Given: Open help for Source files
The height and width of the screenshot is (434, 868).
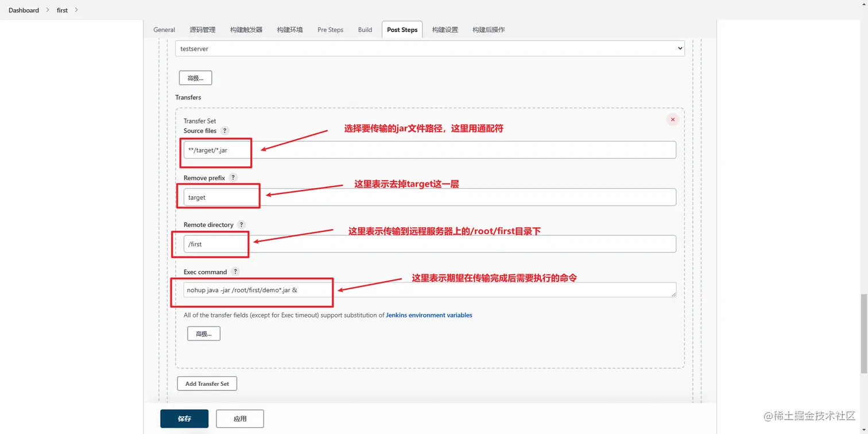Looking at the screenshot, I should pyautogui.click(x=225, y=131).
